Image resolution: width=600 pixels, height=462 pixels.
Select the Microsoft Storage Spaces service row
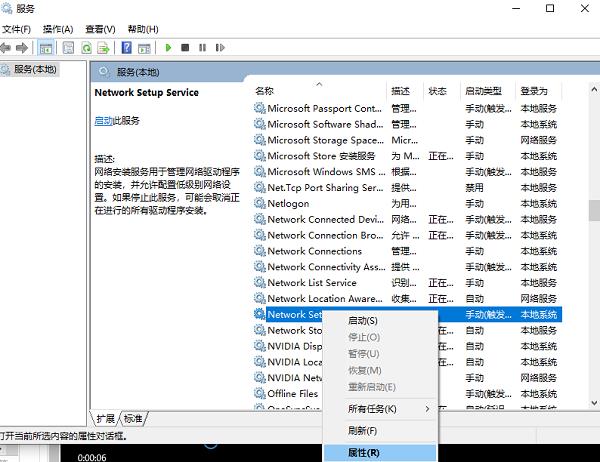[x=406, y=140]
